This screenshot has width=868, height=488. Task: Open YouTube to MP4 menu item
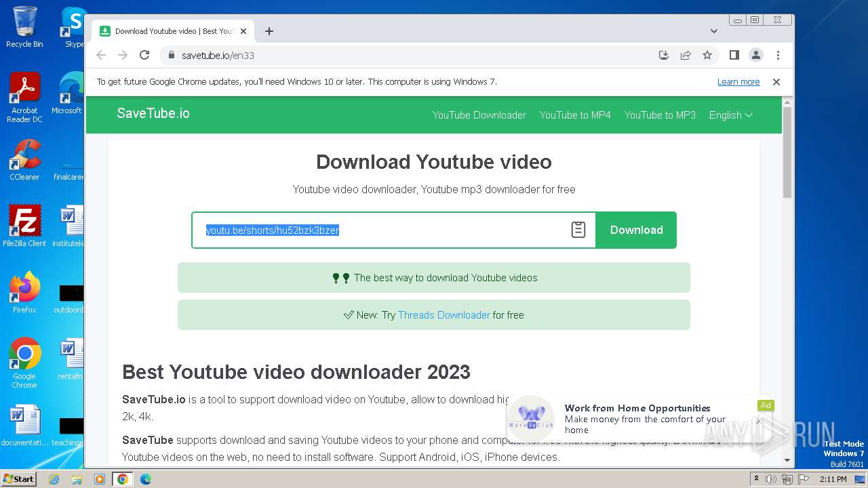575,115
